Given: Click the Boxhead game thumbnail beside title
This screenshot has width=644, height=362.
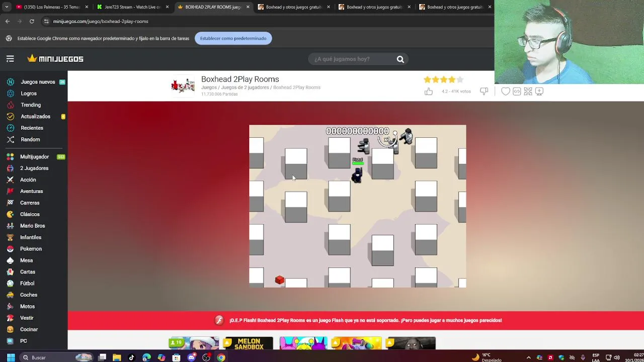Looking at the screenshot, I should coord(183,85).
